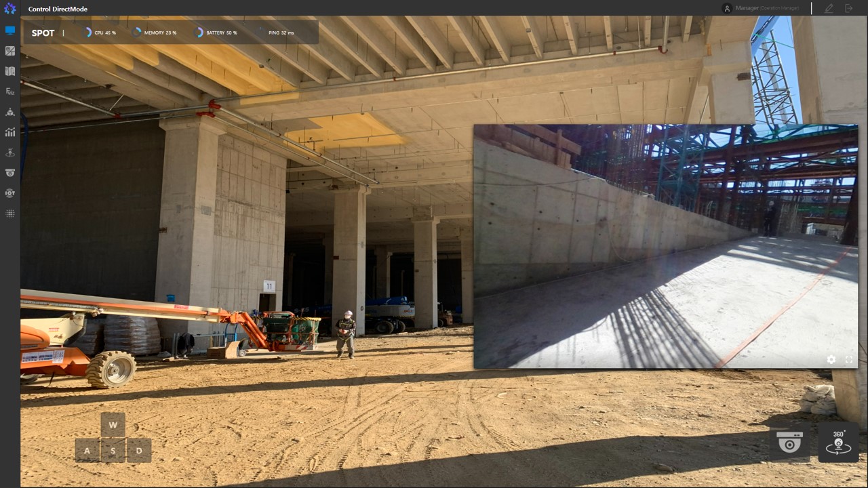Open the dotted grid sidebar icon
Viewport: 868px width, 488px height.
point(9,213)
